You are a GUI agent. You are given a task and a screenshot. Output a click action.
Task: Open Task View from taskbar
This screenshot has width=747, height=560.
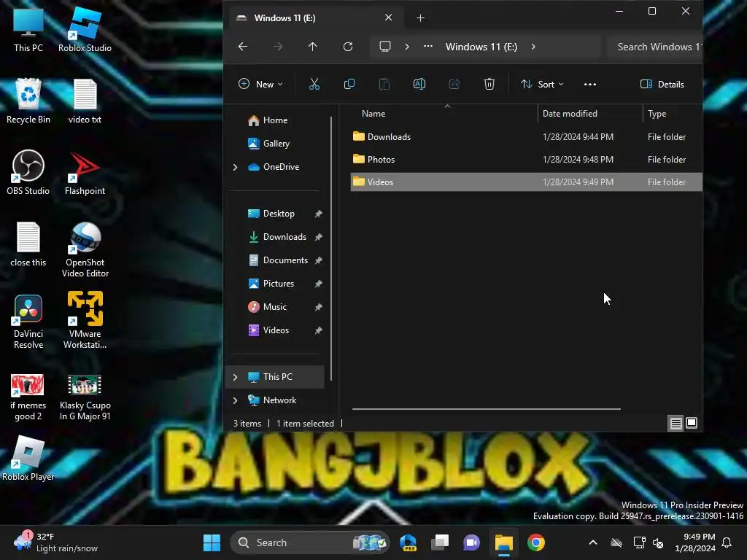tap(440, 542)
